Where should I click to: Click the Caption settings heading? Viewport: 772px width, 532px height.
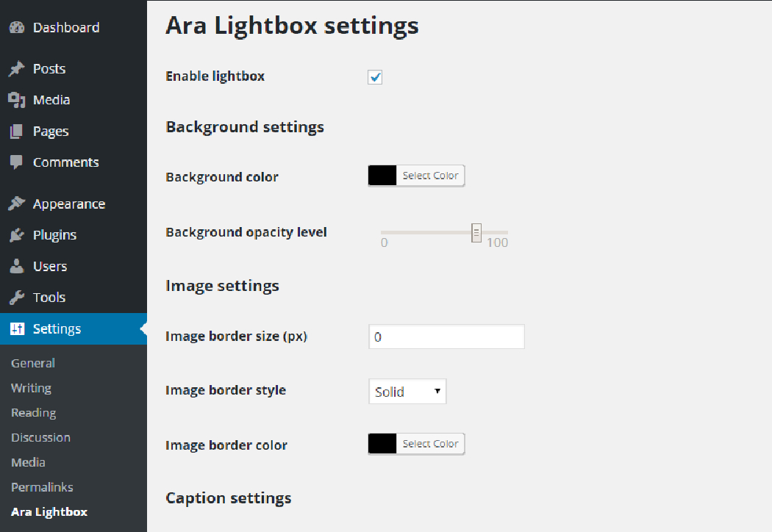point(229,498)
